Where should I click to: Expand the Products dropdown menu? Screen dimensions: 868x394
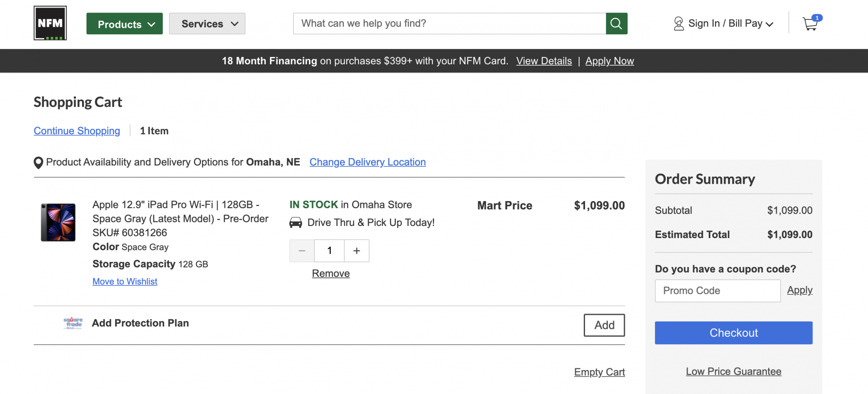pyautogui.click(x=125, y=24)
